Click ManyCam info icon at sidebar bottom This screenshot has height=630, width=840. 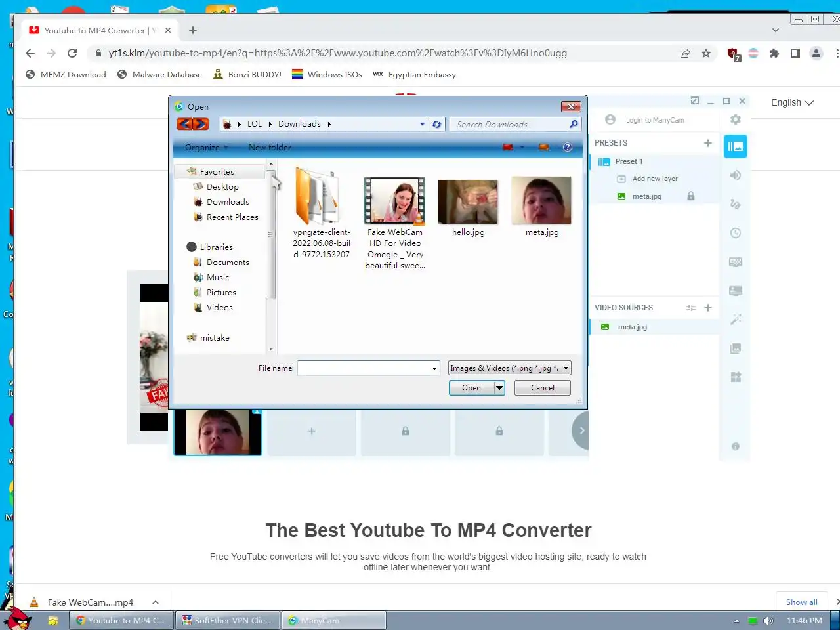pos(736,446)
